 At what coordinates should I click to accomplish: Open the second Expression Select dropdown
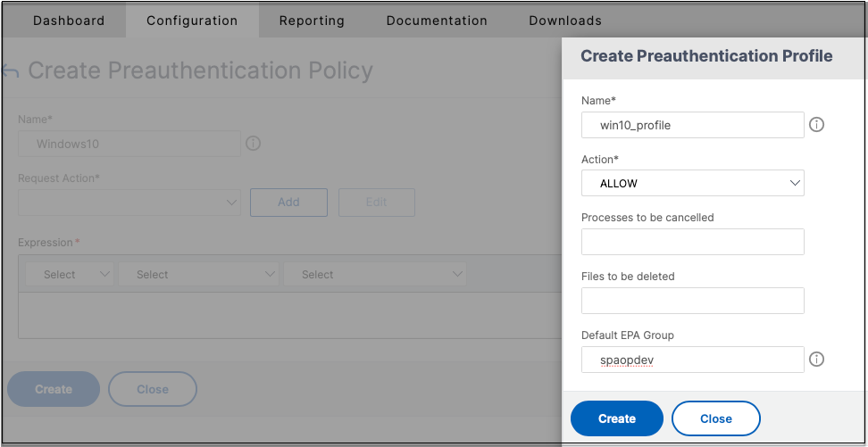click(x=198, y=275)
